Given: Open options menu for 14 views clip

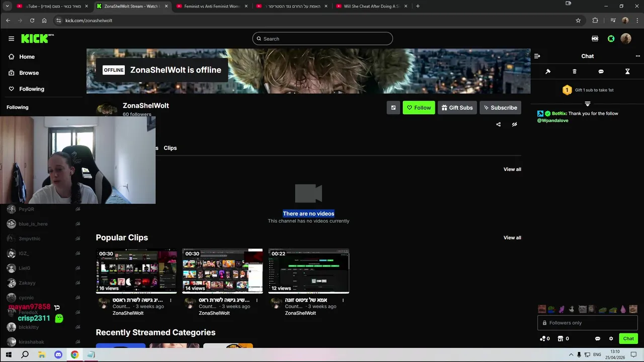Looking at the screenshot, I should [257, 300].
